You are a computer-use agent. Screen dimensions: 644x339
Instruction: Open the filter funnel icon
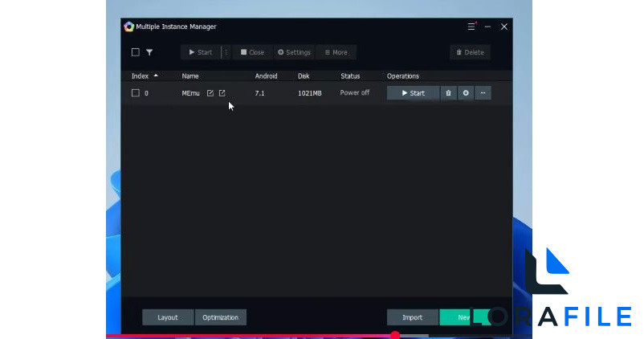149,52
